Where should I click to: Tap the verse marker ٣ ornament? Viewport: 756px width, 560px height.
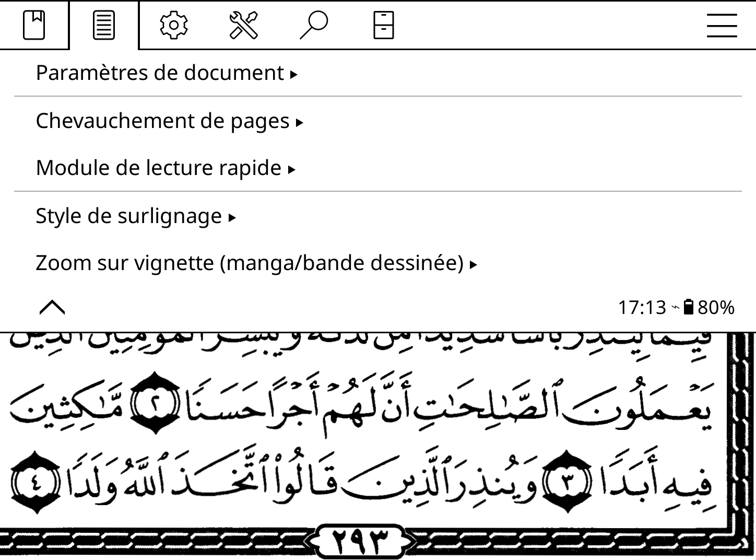click(x=568, y=482)
